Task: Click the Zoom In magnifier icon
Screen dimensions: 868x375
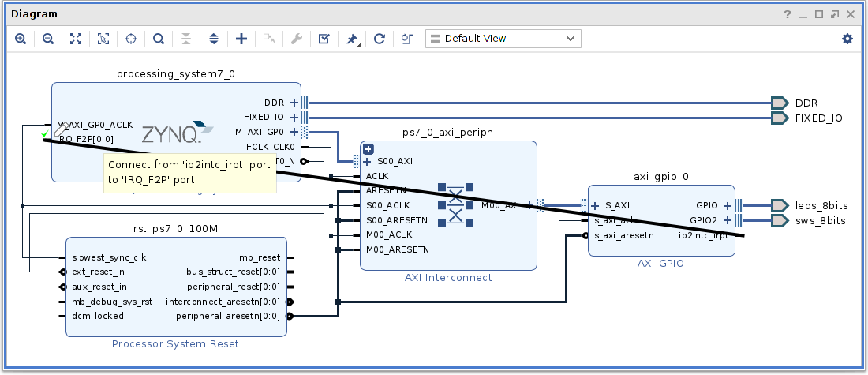Action: [x=21, y=39]
